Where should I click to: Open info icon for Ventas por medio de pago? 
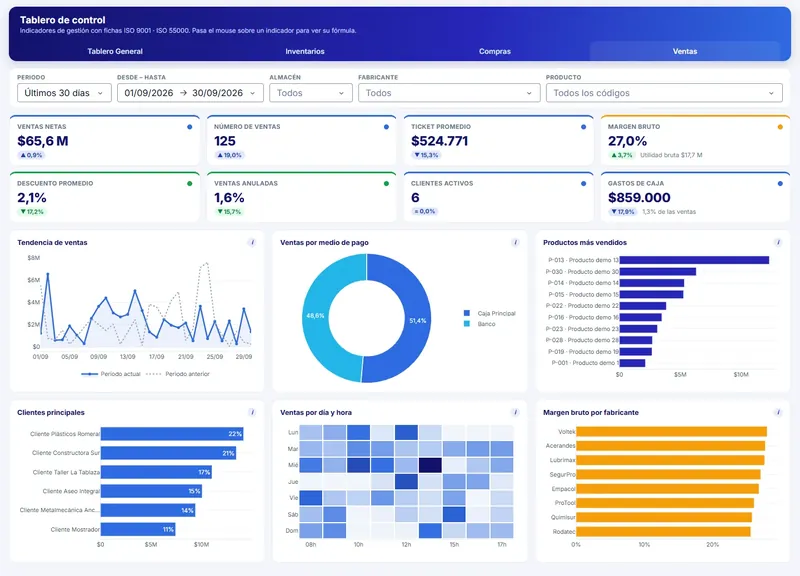click(x=515, y=242)
